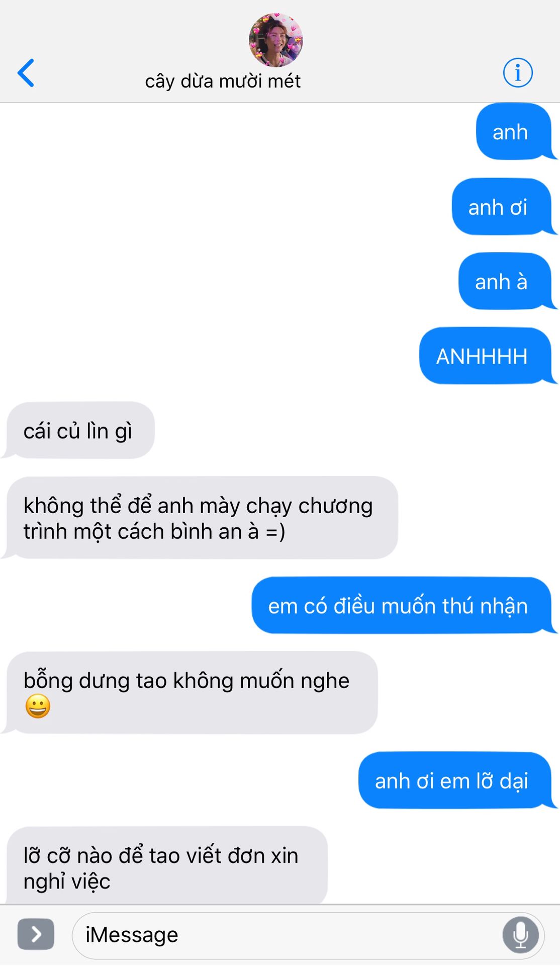Image resolution: width=560 pixels, height=966 pixels.
Task: Open the conversation info button
Action: (x=518, y=72)
